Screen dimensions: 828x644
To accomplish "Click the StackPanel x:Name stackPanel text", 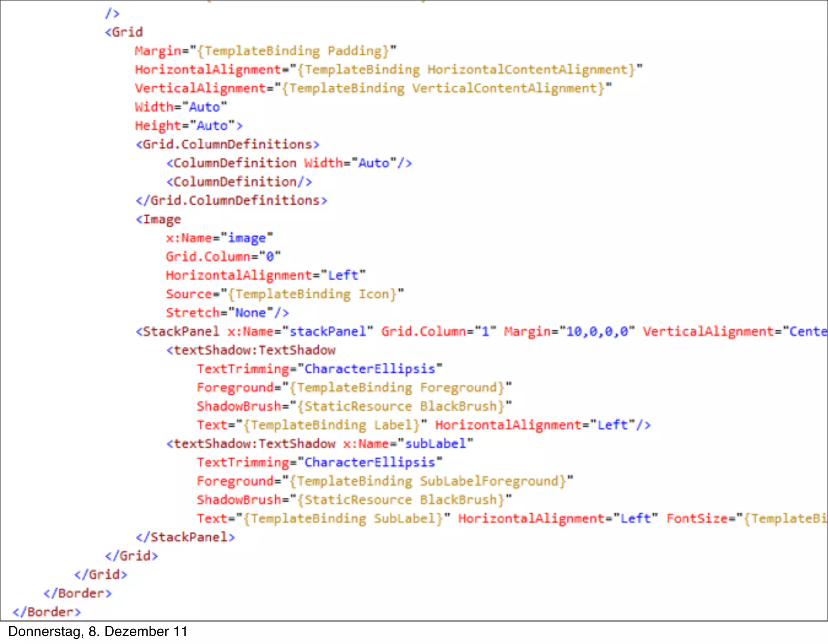I will click(x=254, y=332).
